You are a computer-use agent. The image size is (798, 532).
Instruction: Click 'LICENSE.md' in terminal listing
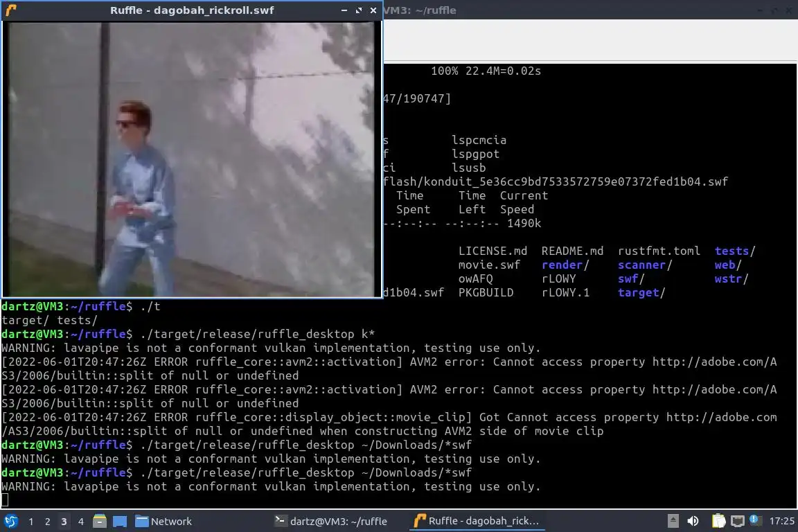click(493, 251)
